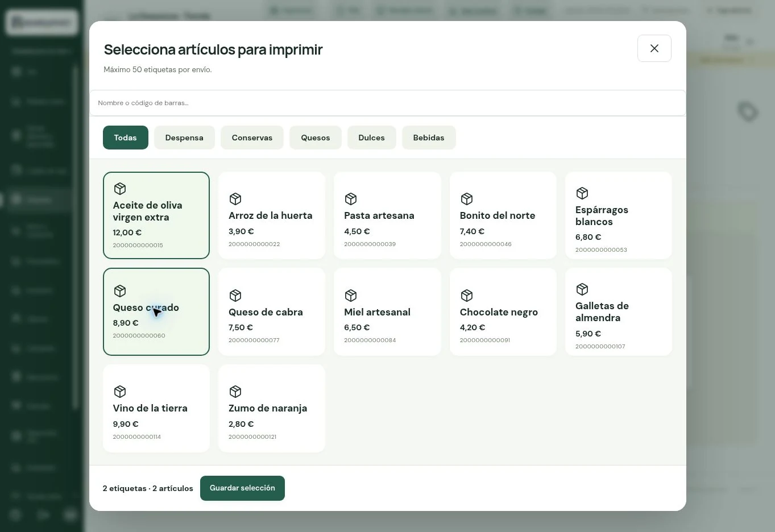
Task: Click the package icon on Chocolate negro
Action: click(x=467, y=296)
